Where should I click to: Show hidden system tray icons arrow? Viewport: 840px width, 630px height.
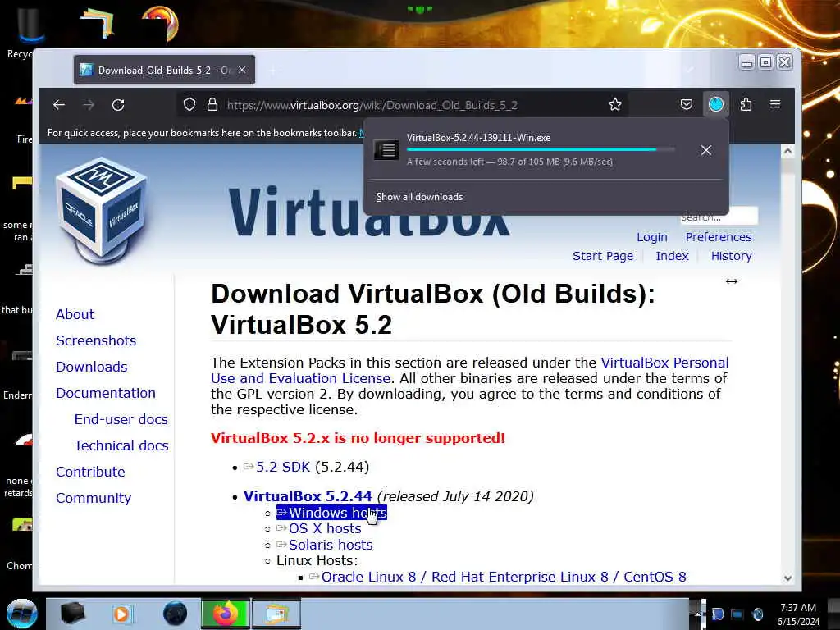point(696,614)
